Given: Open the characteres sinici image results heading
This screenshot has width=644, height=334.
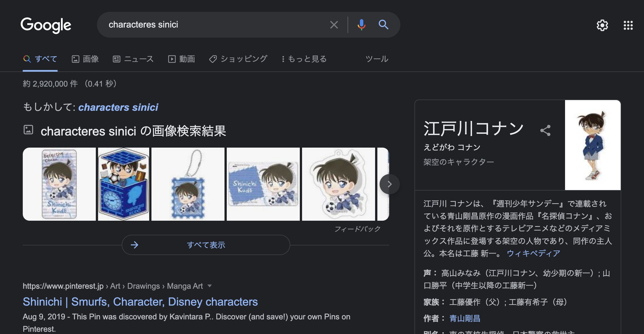Looking at the screenshot, I should 133,131.
